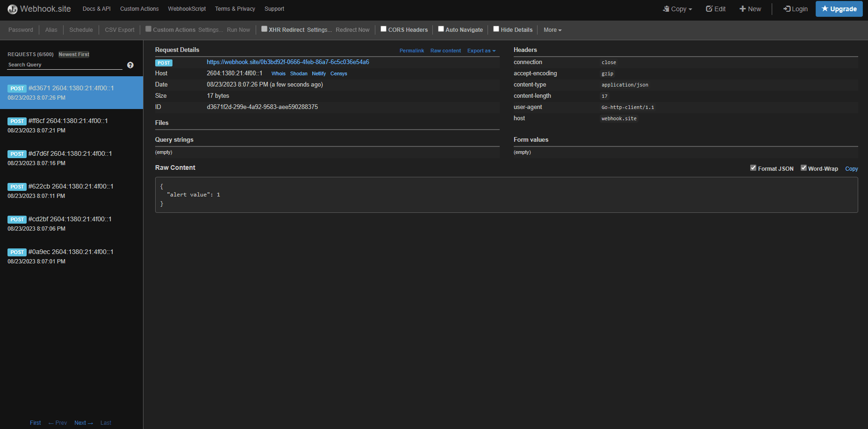The height and width of the screenshot is (429, 868).
Task: Select request #d3671 in the list
Action: (x=72, y=93)
